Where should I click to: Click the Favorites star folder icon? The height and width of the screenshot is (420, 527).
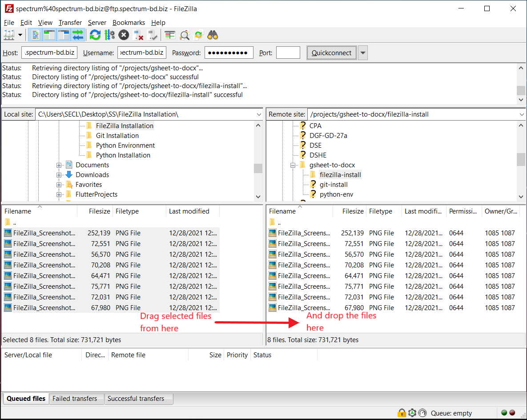69,184
